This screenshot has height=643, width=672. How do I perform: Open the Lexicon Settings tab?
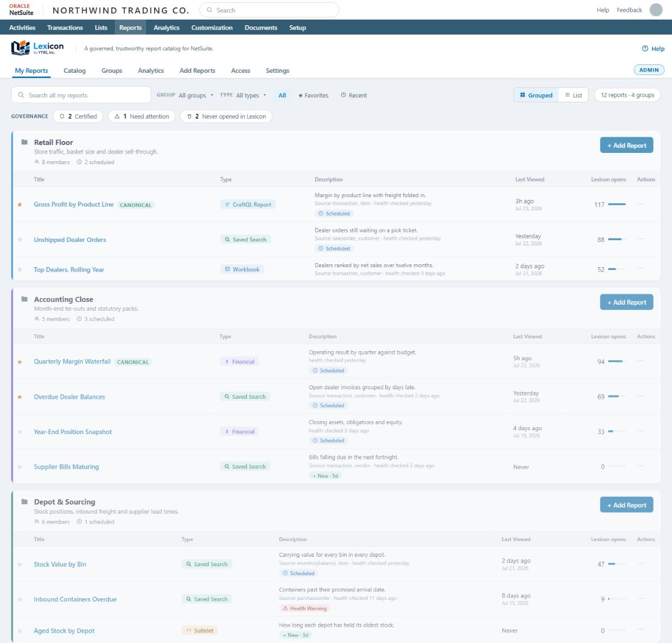coord(278,71)
